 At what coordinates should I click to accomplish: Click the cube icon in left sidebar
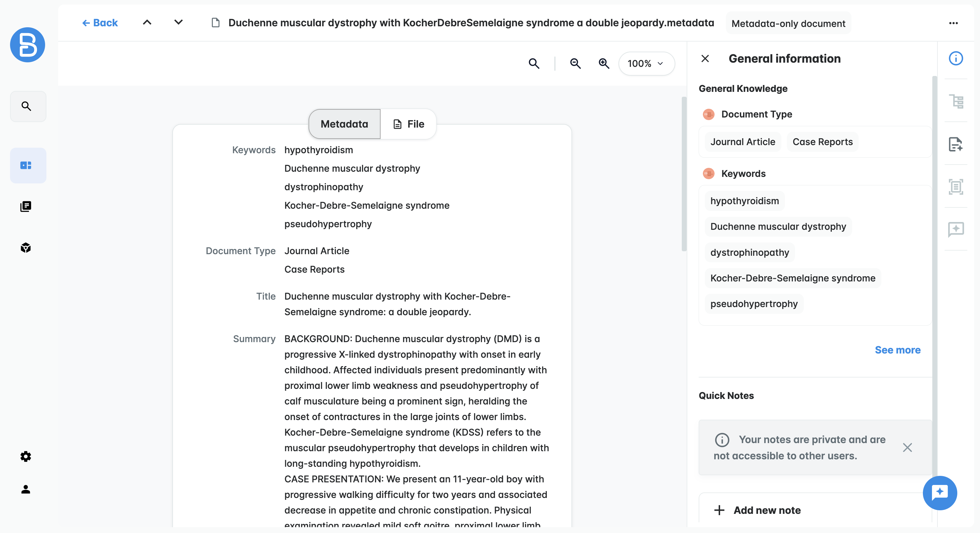click(x=26, y=248)
